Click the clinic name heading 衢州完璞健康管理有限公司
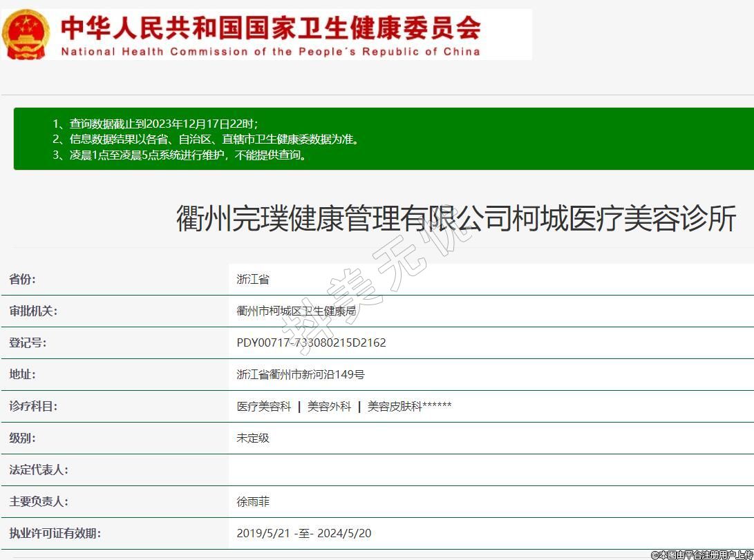The width and height of the screenshot is (754, 560). coord(456,219)
